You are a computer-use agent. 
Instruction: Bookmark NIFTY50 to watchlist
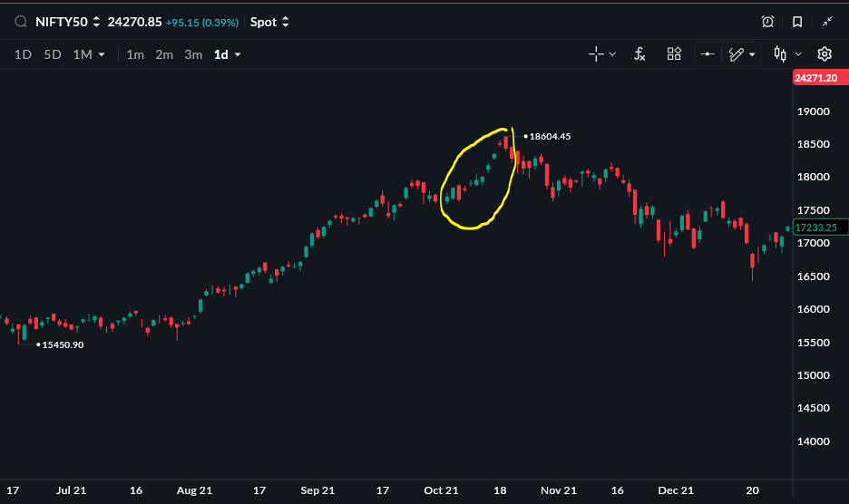click(x=797, y=22)
